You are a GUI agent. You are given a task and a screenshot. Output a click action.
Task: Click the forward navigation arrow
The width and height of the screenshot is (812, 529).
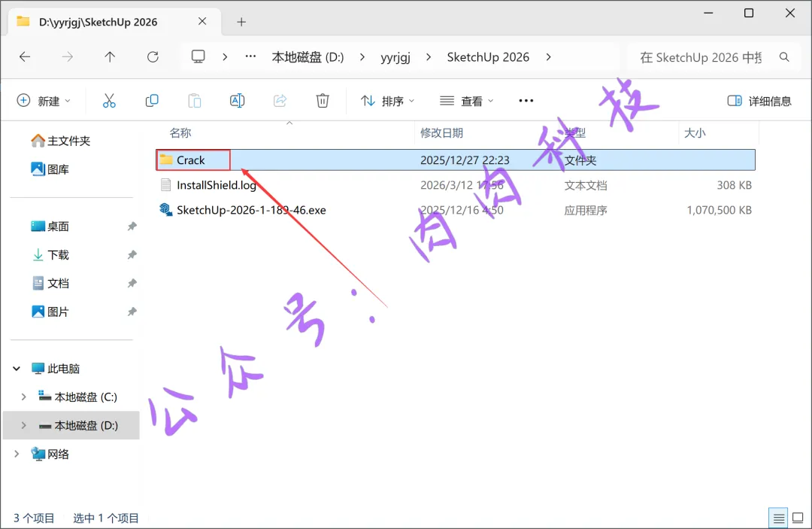pyautogui.click(x=68, y=57)
